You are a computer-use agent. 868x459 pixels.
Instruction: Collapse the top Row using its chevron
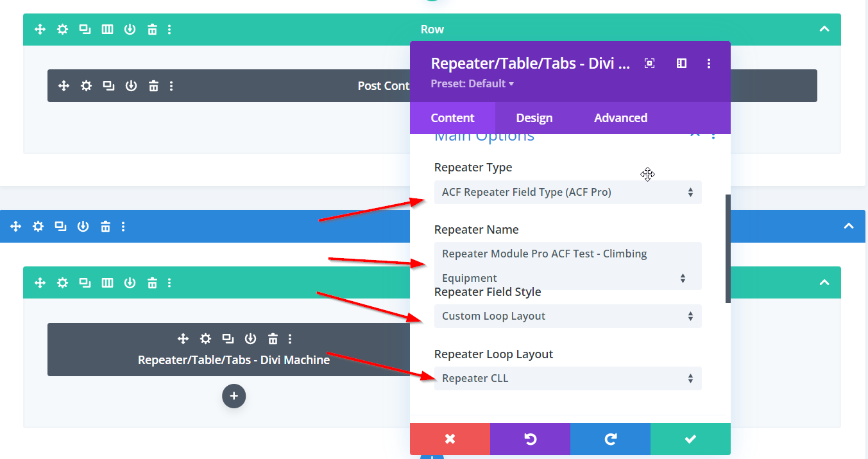tap(824, 29)
